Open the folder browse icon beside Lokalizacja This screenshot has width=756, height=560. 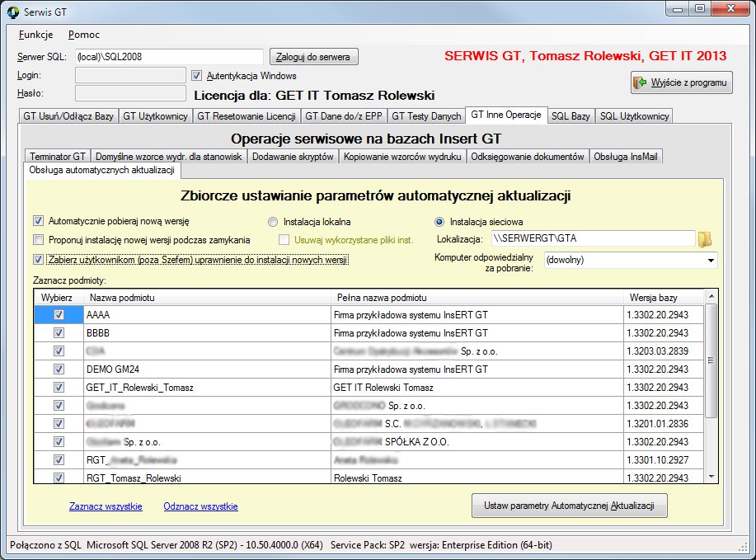point(705,238)
